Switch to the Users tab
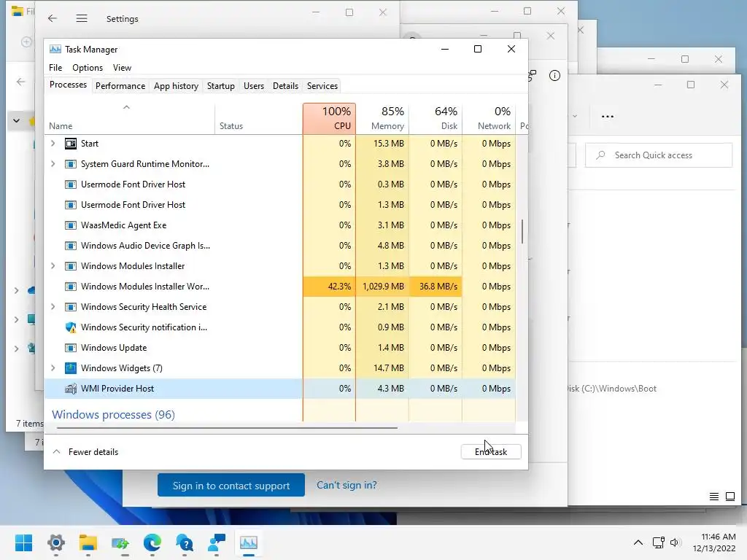 [x=253, y=86]
